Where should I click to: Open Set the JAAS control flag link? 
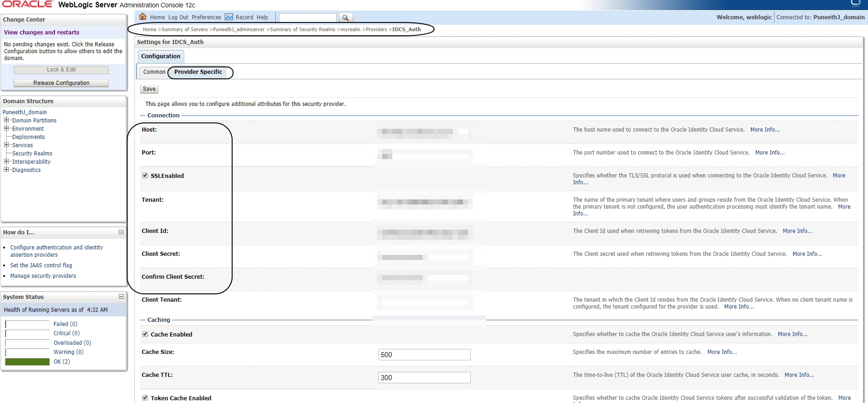point(41,265)
